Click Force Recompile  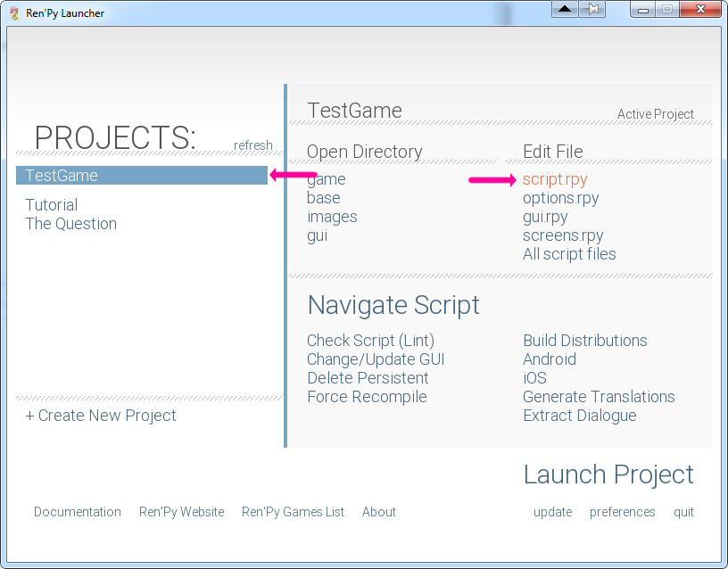367,397
